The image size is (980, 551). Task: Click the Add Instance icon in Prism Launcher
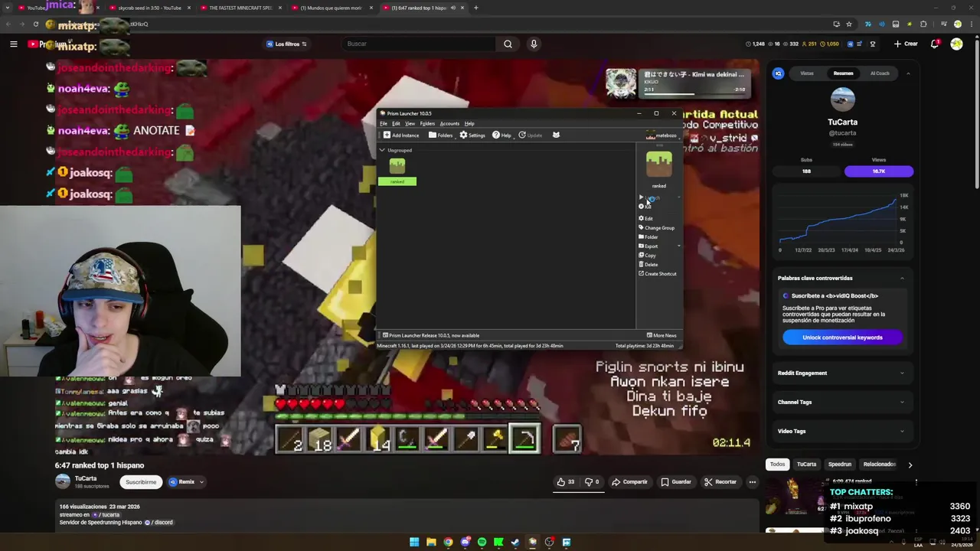tap(387, 135)
